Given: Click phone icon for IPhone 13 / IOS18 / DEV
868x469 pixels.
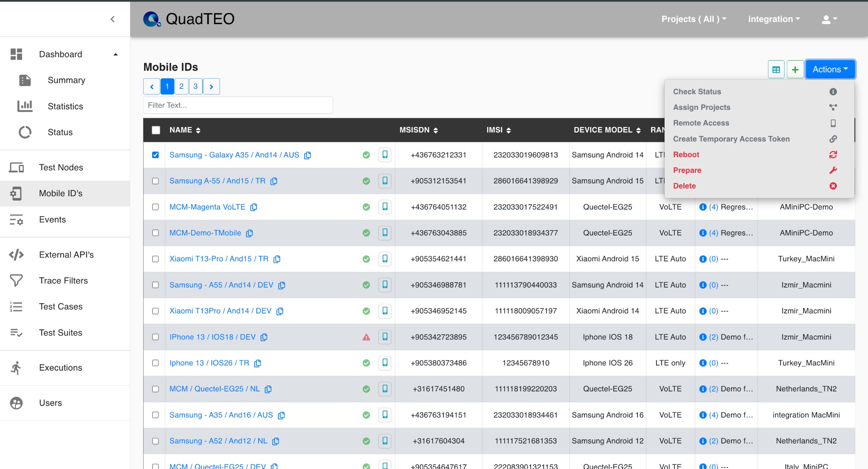Looking at the screenshot, I should pos(385,337).
